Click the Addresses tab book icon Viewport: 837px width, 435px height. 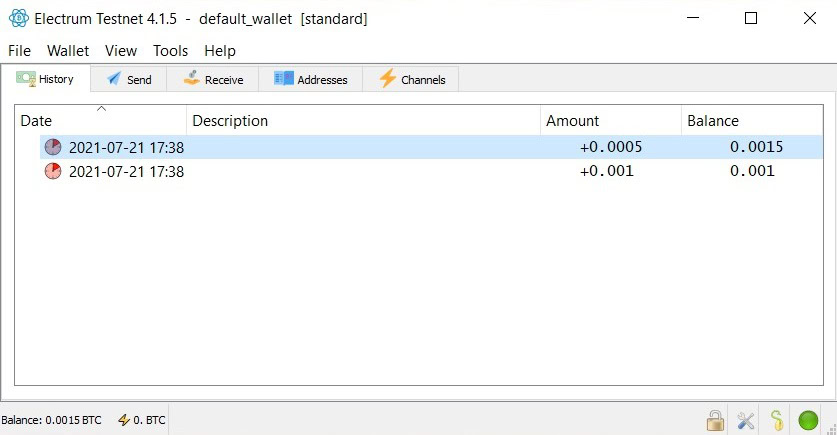283,78
